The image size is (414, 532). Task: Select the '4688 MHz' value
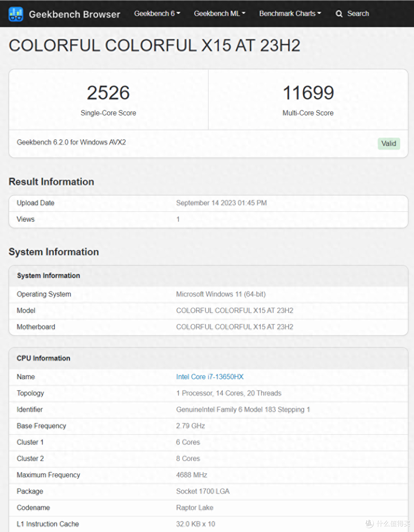[x=192, y=475]
